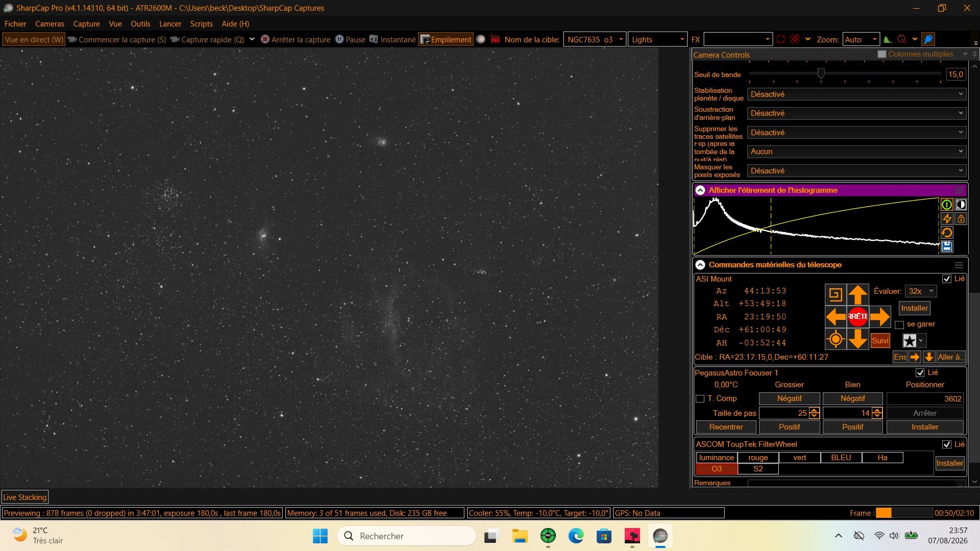This screenshot has height=551, width=980.
Task: Open the Stabilisation planète / disque dropdown
Action: [856, 94]
